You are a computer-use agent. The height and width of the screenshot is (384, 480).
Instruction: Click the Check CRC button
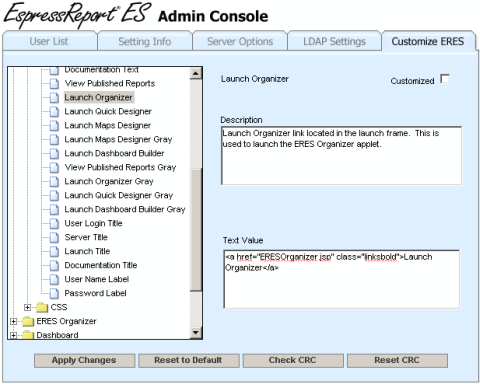tap(293, 360)
